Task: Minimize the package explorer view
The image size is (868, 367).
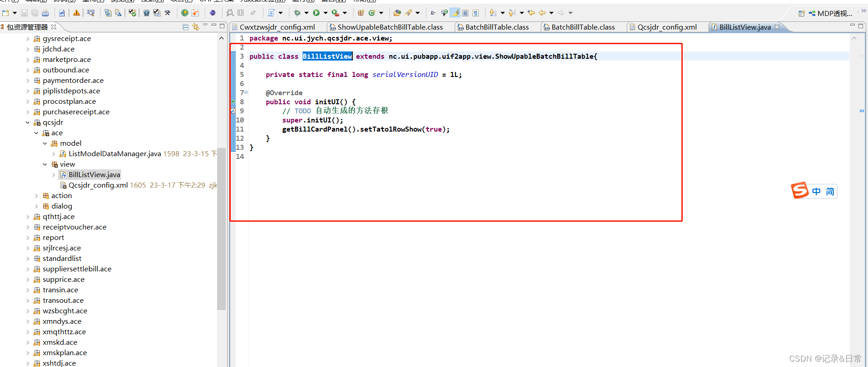Action: [213, 25]
